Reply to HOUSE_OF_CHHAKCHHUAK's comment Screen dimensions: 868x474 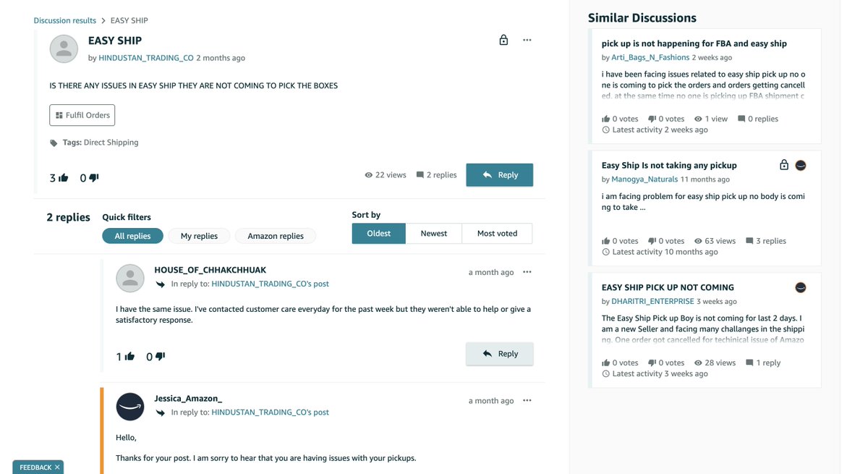point(499,354)
